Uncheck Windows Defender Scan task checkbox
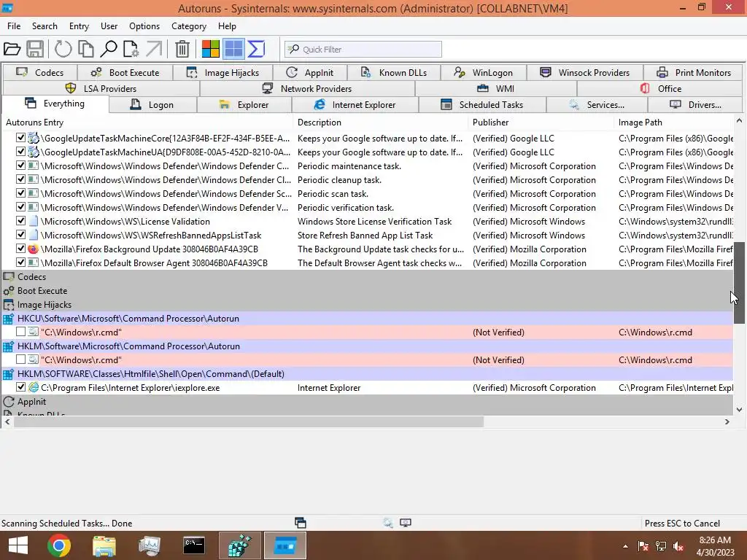 (x=20, y=193)
